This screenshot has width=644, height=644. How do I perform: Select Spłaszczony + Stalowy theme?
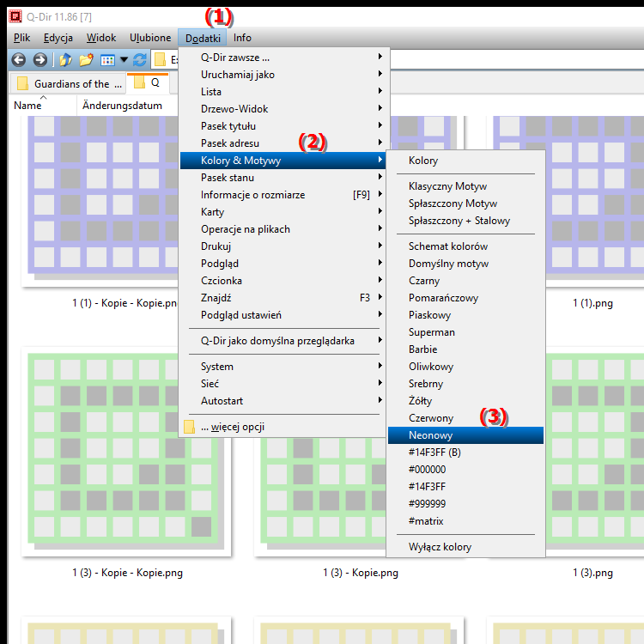coord(465,221)
